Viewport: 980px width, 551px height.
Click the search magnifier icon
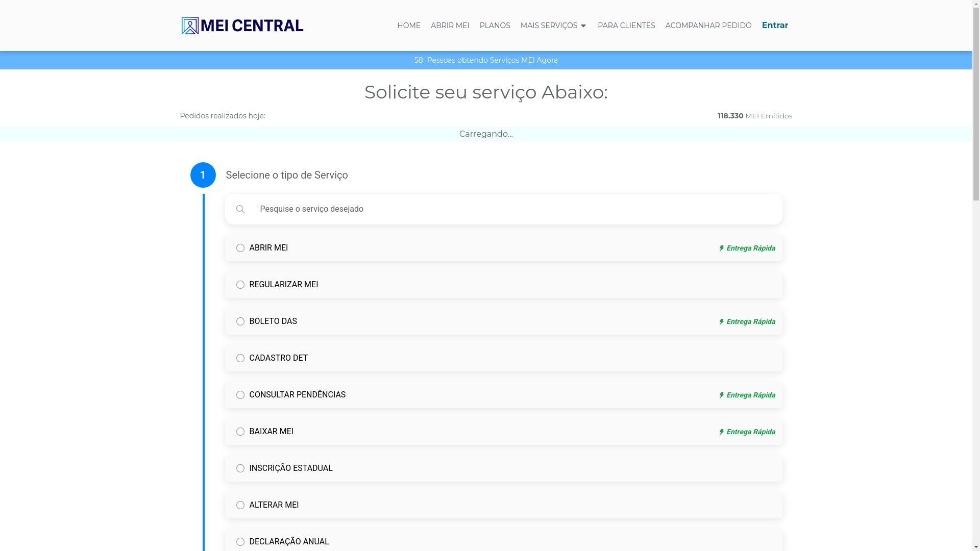click(240, 209)
